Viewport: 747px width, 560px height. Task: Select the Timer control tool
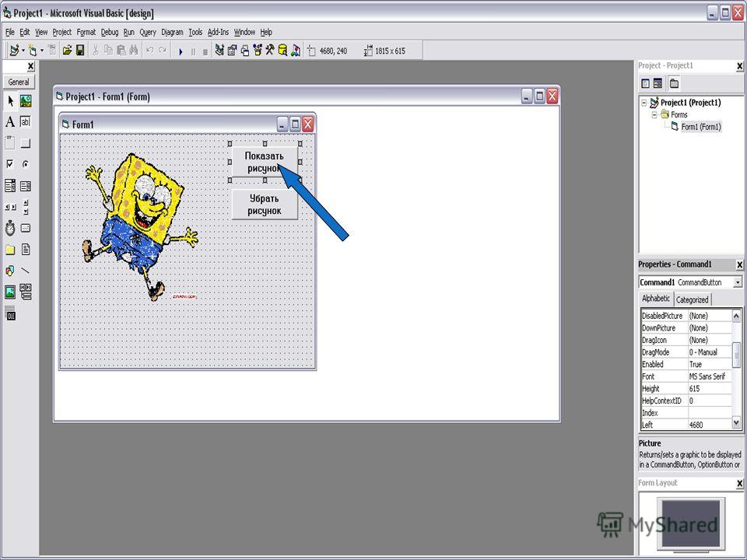(10, 229)
